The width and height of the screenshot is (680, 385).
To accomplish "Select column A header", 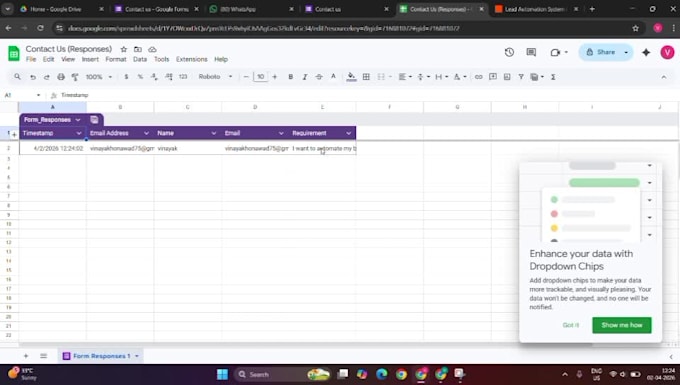I will coord(52,107).
